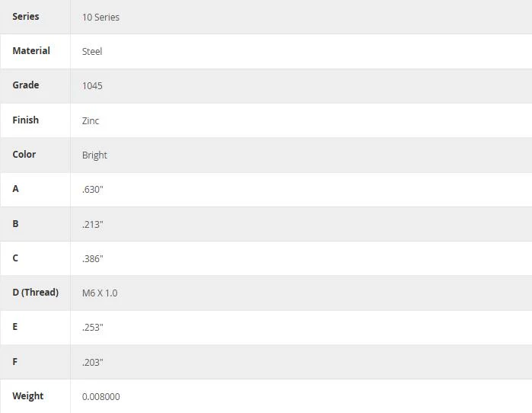Viewport: 532px width, 413px height.
Task: Select the 0.008000 weight value
Action: [100, 397]
